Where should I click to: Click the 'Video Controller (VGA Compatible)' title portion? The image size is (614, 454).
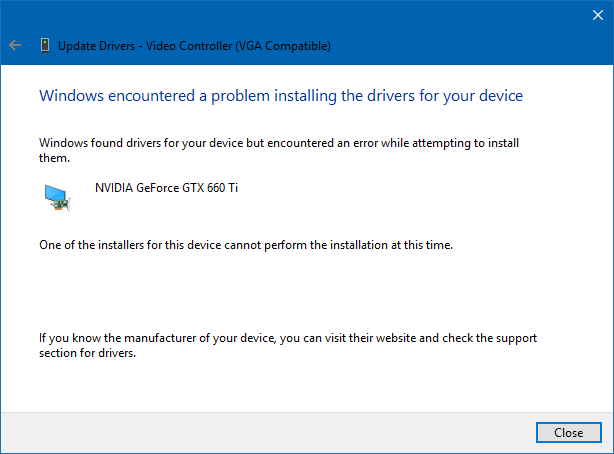point(238,46)
